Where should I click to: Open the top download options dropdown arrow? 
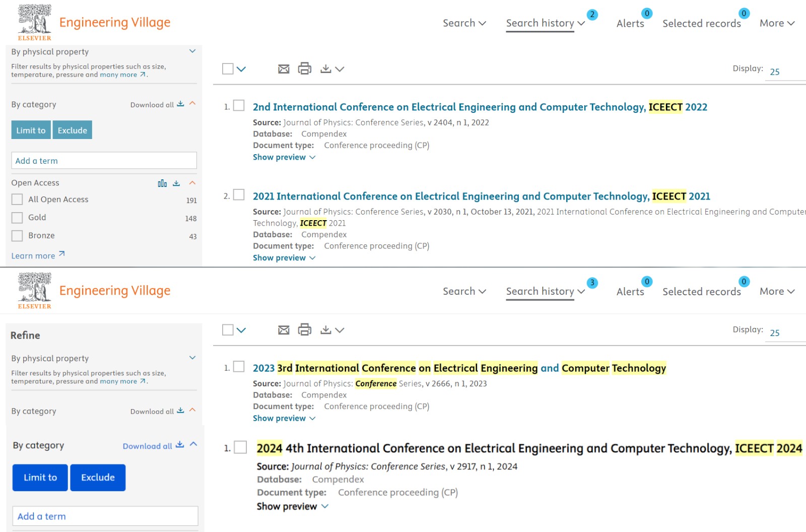pos(340,69)
